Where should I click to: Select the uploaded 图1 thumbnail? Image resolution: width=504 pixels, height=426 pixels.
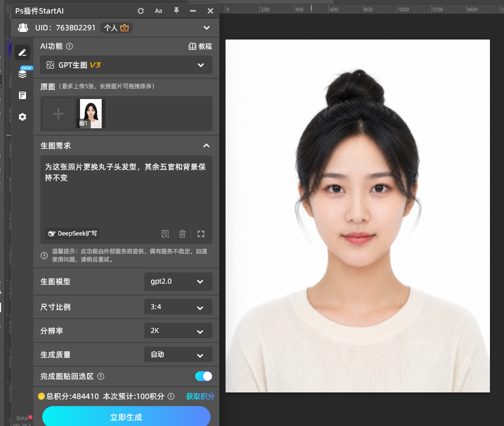91,114
